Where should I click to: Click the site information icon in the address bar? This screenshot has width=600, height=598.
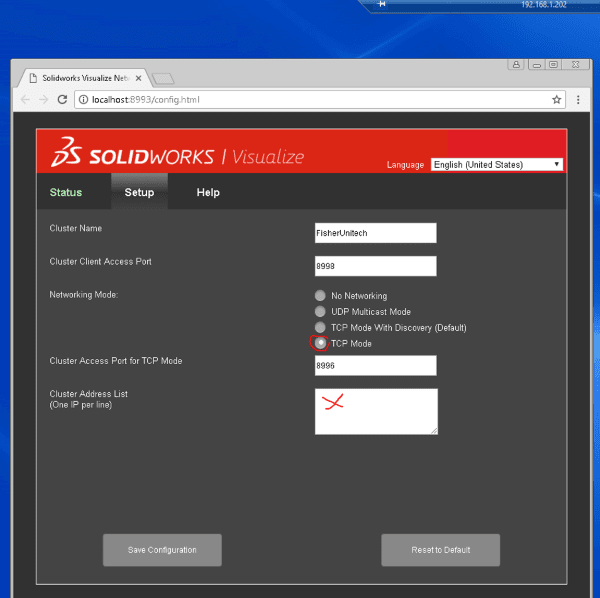83,99
